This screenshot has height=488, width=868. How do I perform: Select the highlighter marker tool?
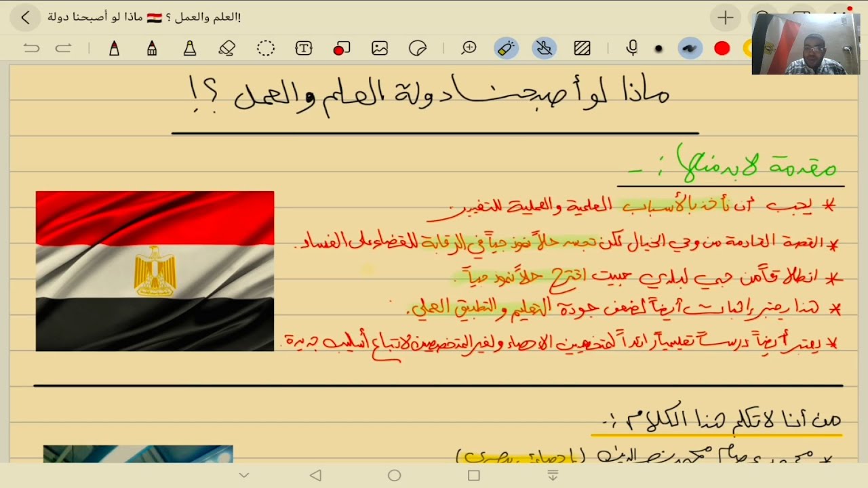click(190, 48)
